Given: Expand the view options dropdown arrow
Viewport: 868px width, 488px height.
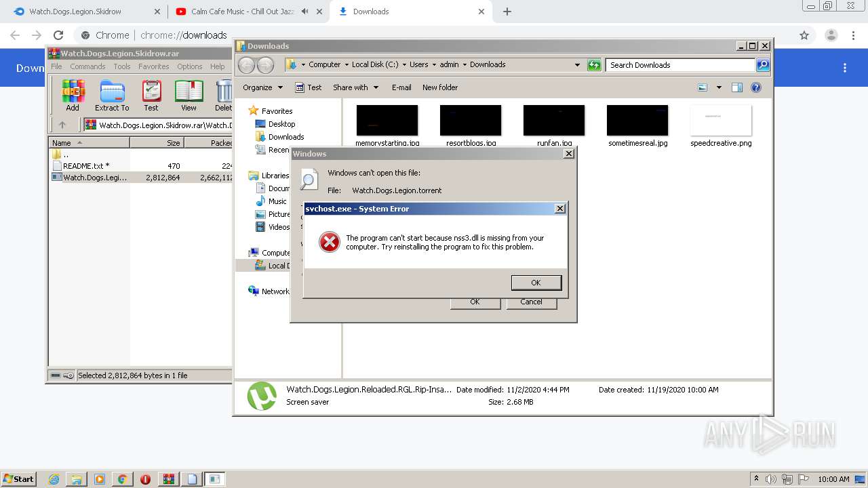Looking at the screenshot, I should coord(719,87).
